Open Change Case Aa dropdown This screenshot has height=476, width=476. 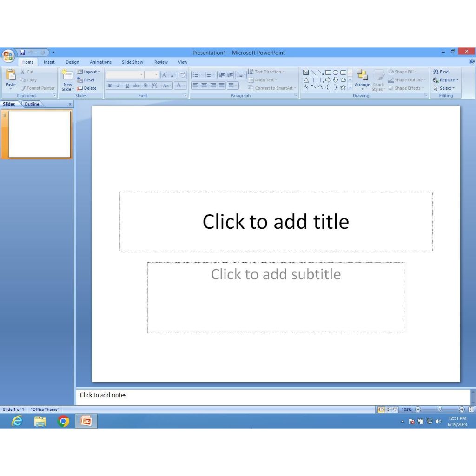(166, 86)
